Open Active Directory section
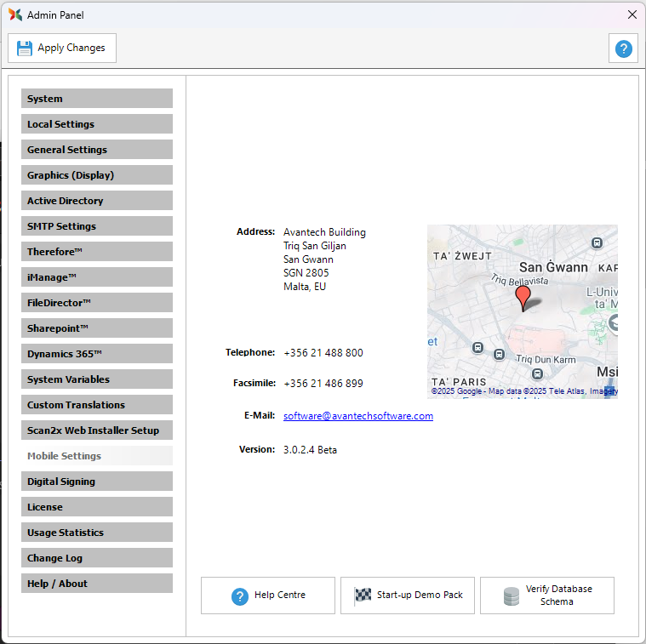646x644 pixels. tap(97, 201)
